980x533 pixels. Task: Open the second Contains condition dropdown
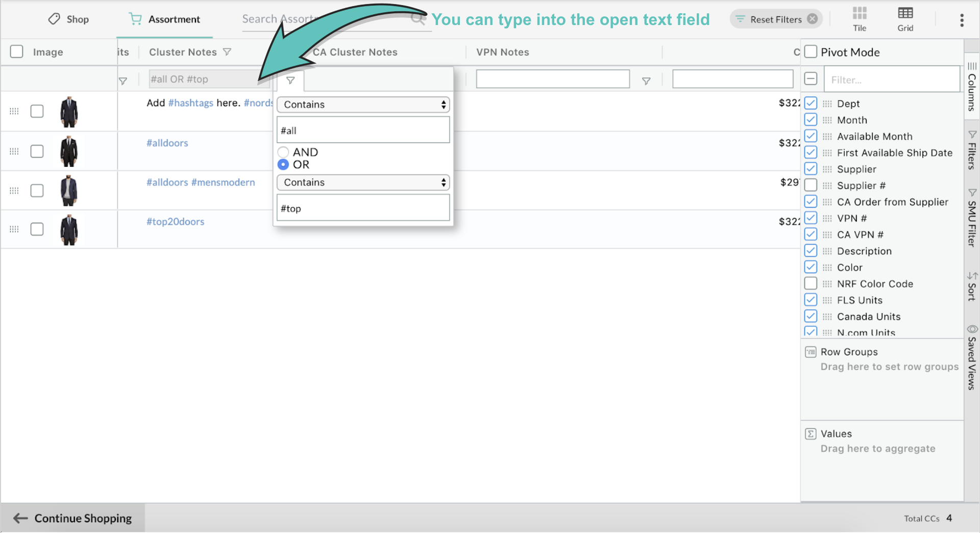[363, 182]
